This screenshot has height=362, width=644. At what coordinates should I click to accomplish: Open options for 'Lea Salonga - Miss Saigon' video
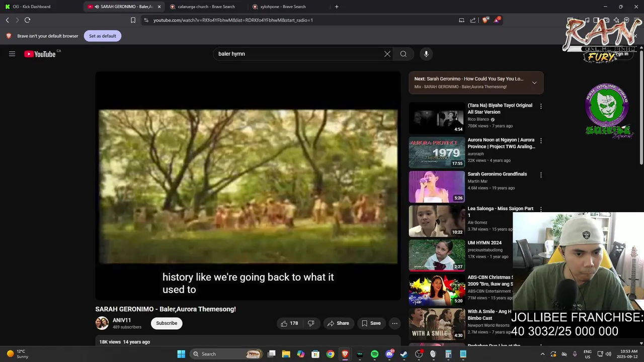[541, 209]
